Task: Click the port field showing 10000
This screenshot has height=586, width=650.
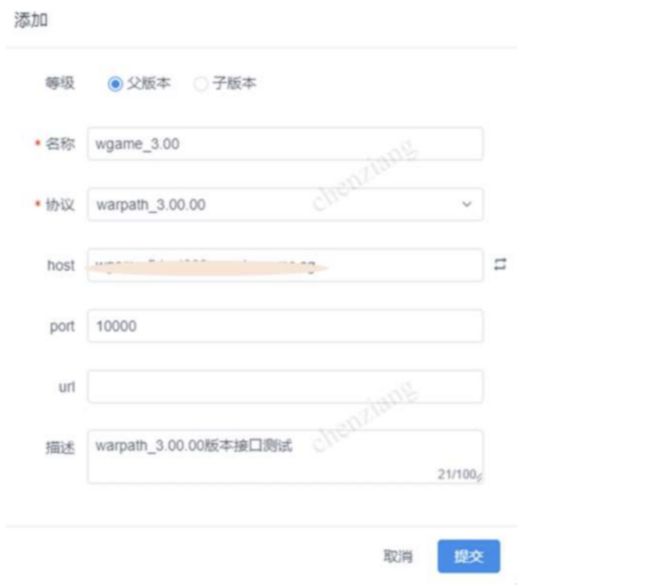Action: (x=285, y=326)
